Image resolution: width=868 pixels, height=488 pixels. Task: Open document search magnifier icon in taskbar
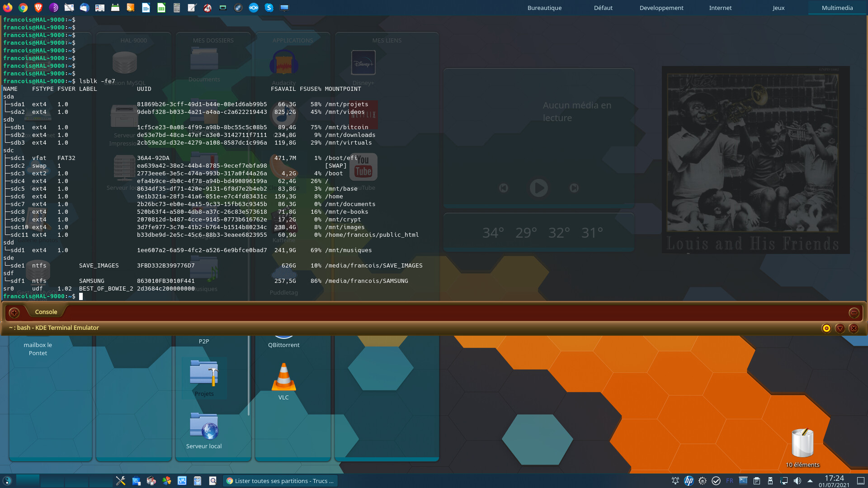click(x=213, y=481)
